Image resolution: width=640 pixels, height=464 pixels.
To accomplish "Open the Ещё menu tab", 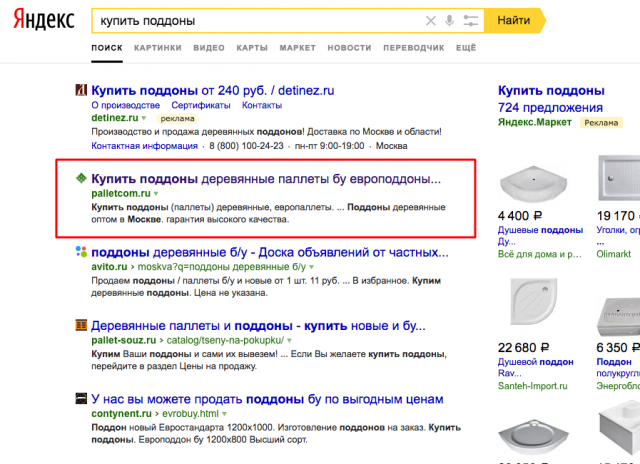I will click(x=466, y=48).
